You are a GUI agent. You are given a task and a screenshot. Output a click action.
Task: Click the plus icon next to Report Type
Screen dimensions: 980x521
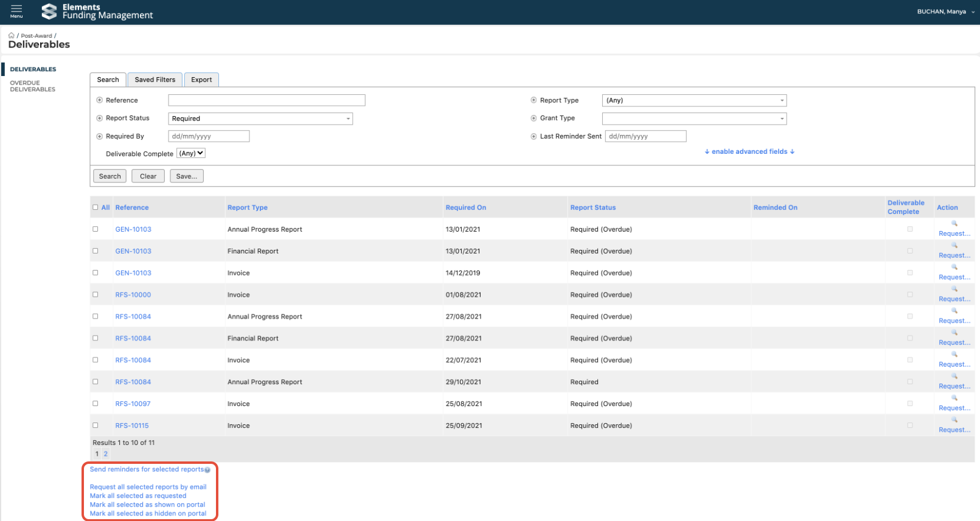pos(533,100)
